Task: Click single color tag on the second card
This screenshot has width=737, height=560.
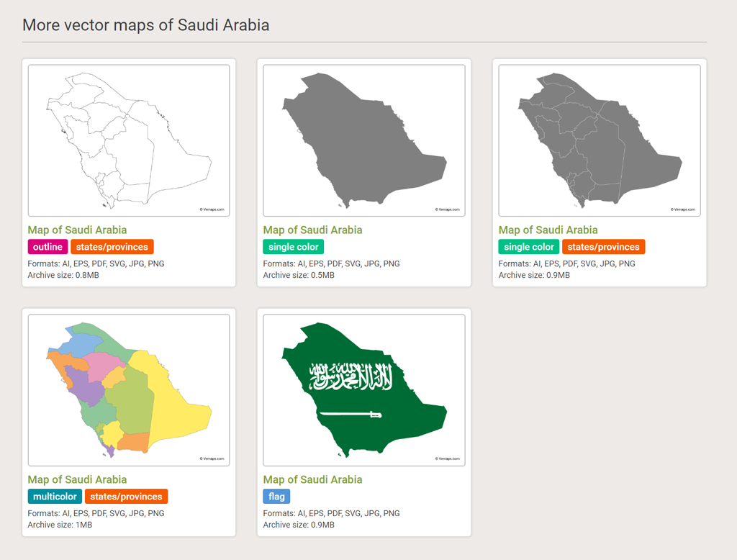Action: tap(294, 247)
